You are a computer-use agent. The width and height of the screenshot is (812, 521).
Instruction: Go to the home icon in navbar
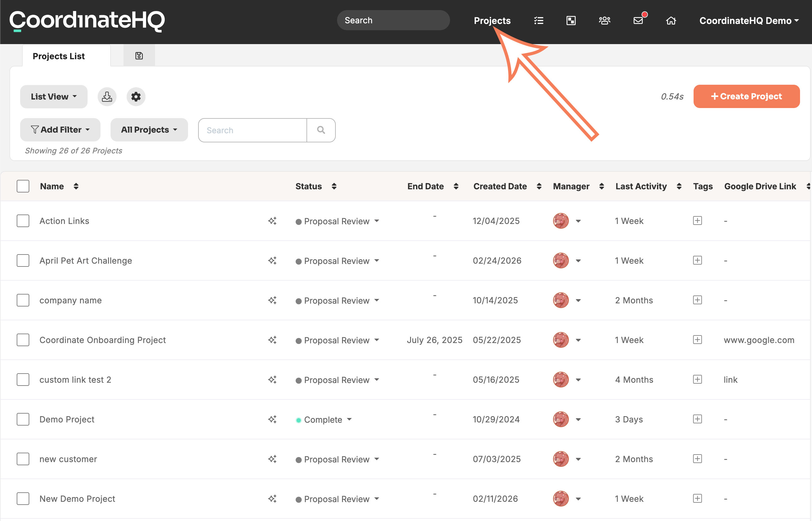point(671,21)
